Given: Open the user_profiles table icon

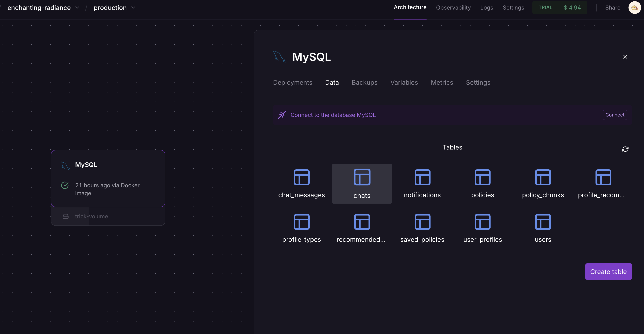Looking at the screenshot, I should 482,222.
